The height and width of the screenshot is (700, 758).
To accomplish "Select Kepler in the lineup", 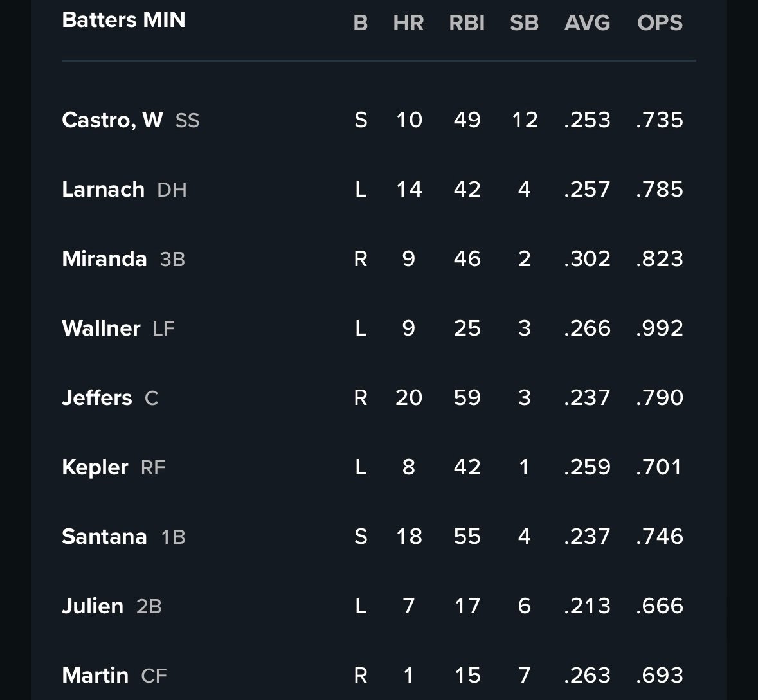I will (95, 467).
